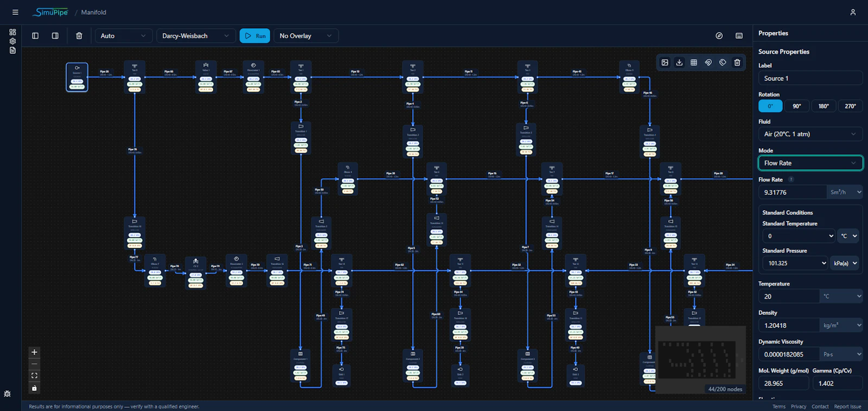
Task: Open the Report Issue link
Action: coord(847,406)
